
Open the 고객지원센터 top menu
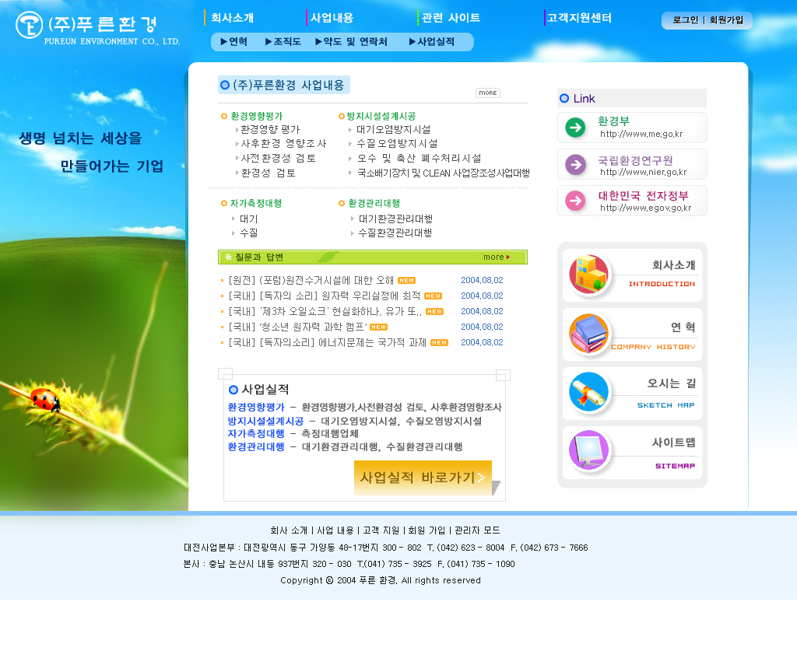579,18
